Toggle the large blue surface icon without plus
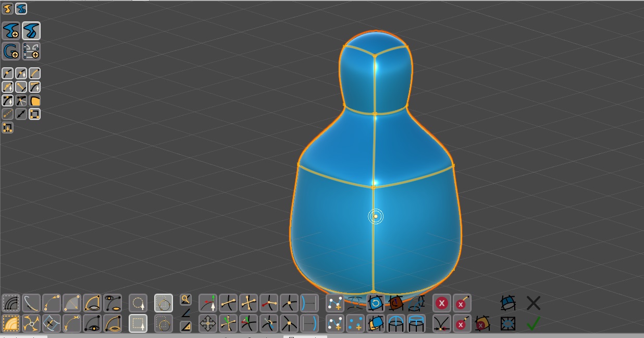The height and width of the screenshot is (338, 644). (31, 31)
